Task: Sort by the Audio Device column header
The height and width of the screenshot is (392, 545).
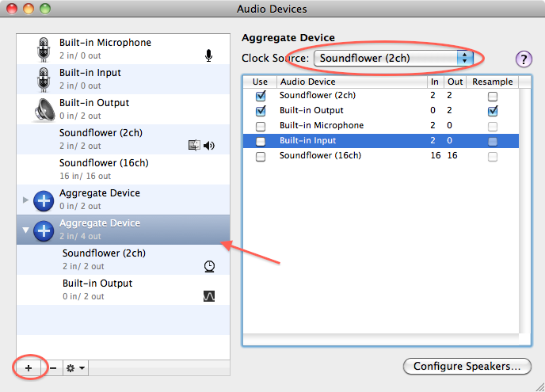Action: click(352, 82)
